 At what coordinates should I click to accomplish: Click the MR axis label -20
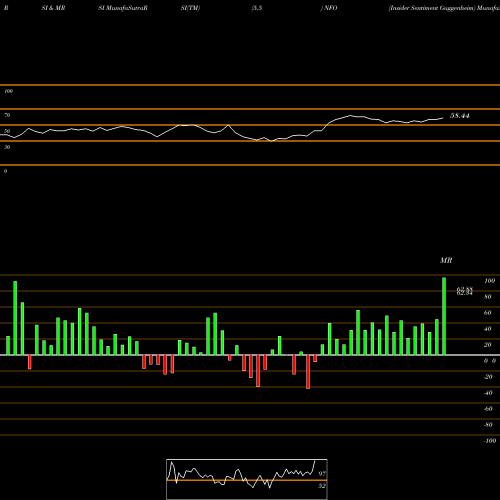[x=488, y=377]
